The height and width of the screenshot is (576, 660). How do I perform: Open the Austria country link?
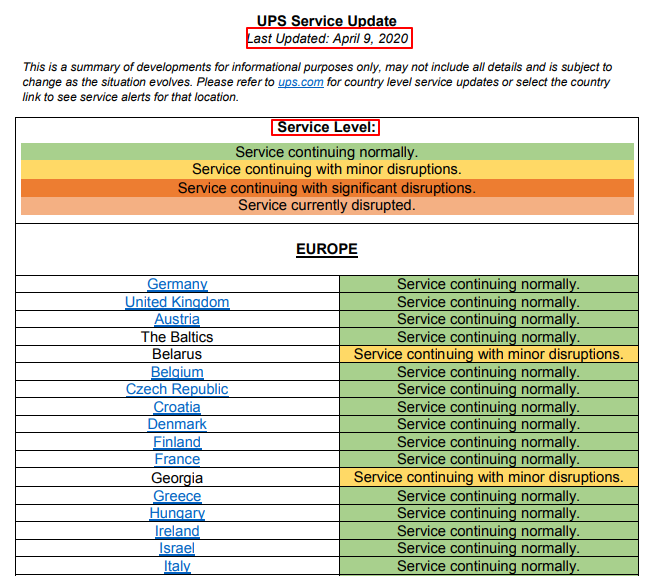(177, 319)
